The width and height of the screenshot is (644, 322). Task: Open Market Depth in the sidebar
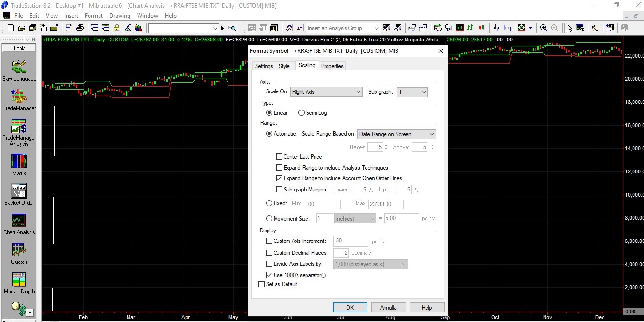19,282
